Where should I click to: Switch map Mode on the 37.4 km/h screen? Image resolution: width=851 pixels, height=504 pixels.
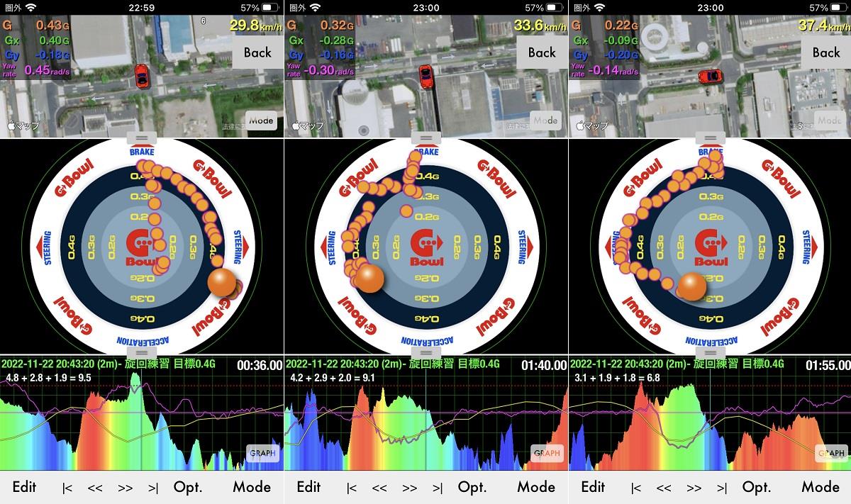[x=830, y=121]
